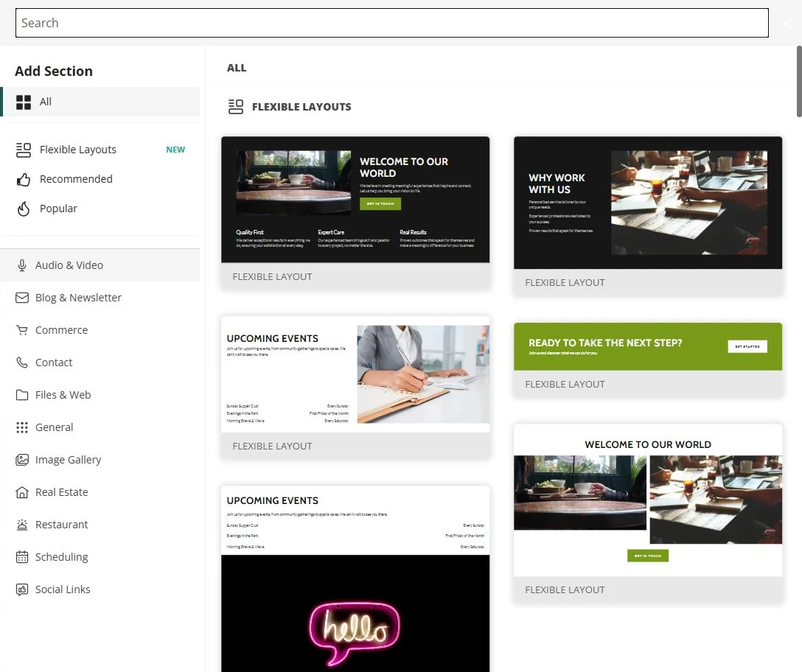Viewport: 802px width, 672px height.
Task: Open Social Links category
Action: click(100, 589)
